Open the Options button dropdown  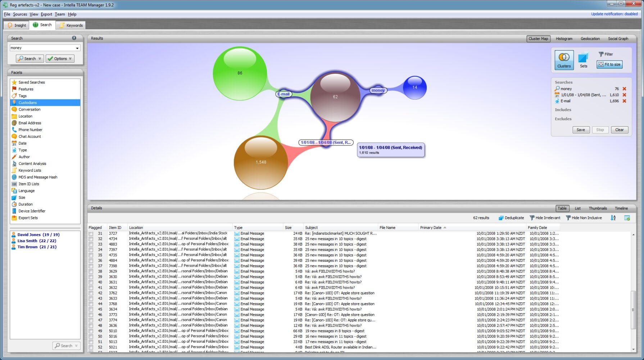(70, 59)
